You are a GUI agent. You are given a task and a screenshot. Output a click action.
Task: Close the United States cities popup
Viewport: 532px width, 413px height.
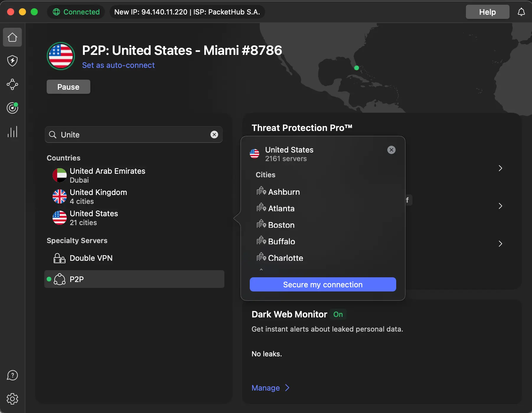pyautogui.click(x=391, y=150)
